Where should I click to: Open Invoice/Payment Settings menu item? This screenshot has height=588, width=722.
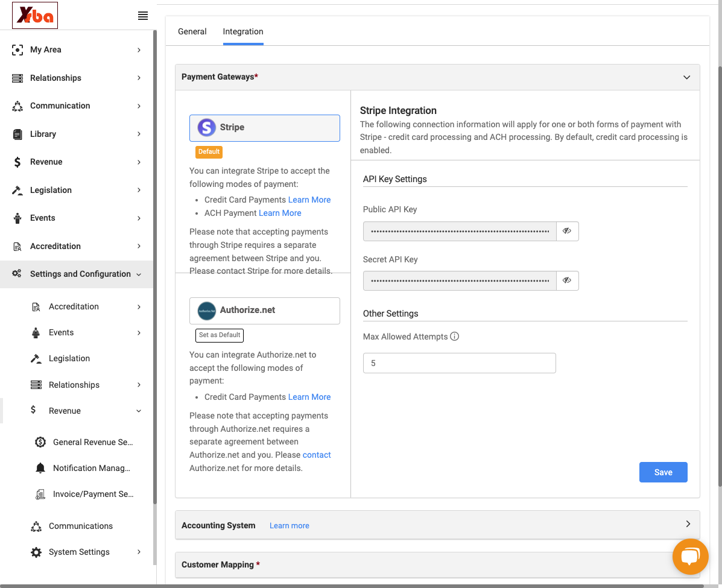[93, 494]
